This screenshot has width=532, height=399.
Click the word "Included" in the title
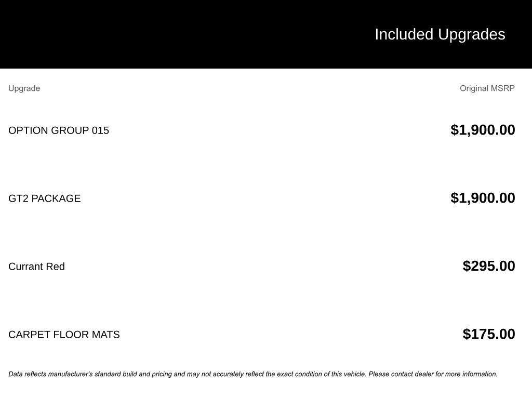pyautogui.click(x=404, y=34)
